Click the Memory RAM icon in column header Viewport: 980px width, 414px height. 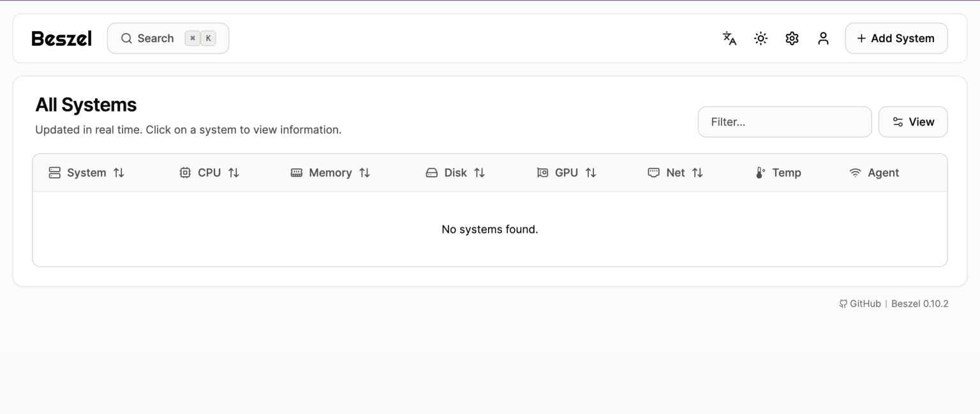click(x=297, y=172)
